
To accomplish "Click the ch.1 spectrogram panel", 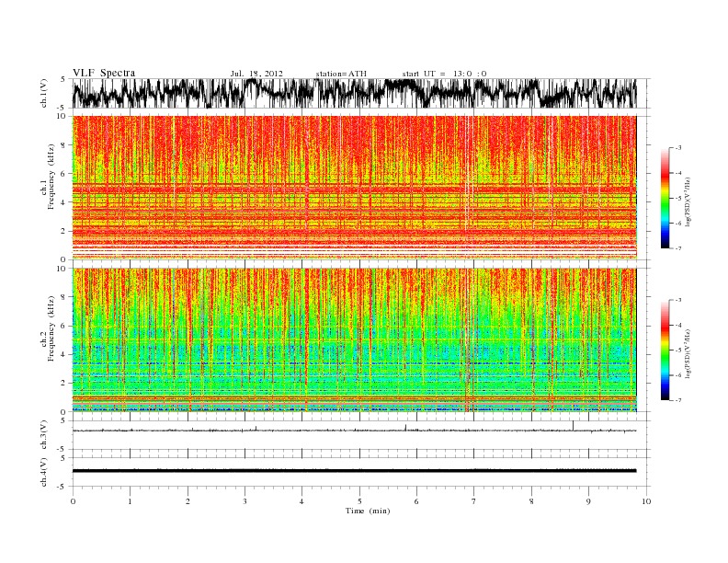I will pyautogui.click(x=355, y=188).
